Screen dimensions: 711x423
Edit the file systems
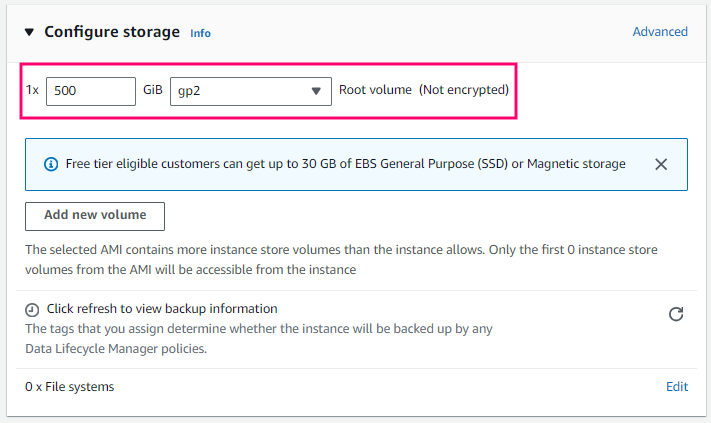click(677, 387)
